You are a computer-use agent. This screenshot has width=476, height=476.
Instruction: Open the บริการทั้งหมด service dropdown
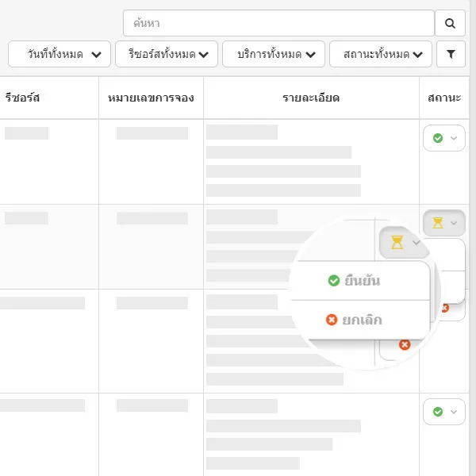coord(273,54)
